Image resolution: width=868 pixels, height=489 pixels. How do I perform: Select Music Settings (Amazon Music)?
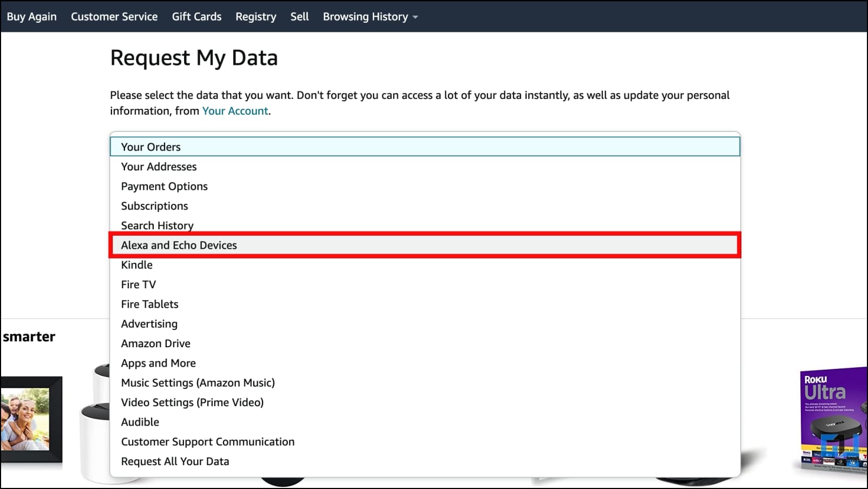(425, 383)
